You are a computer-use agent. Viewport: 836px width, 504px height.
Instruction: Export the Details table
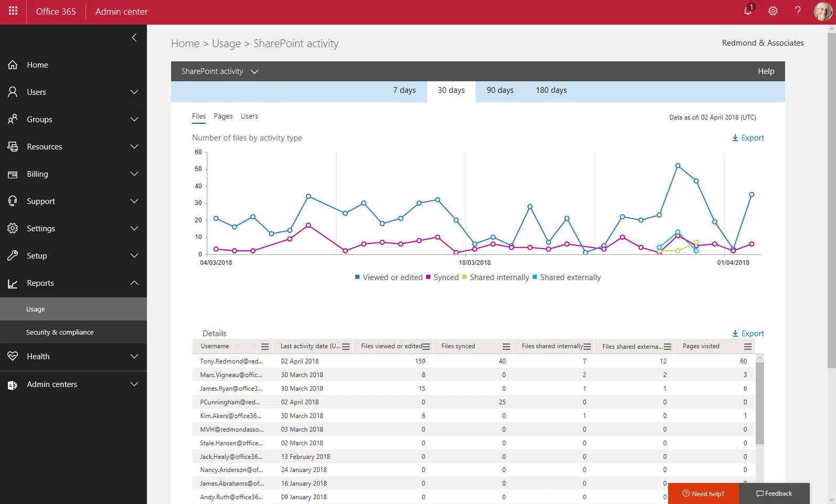[748, 334]
